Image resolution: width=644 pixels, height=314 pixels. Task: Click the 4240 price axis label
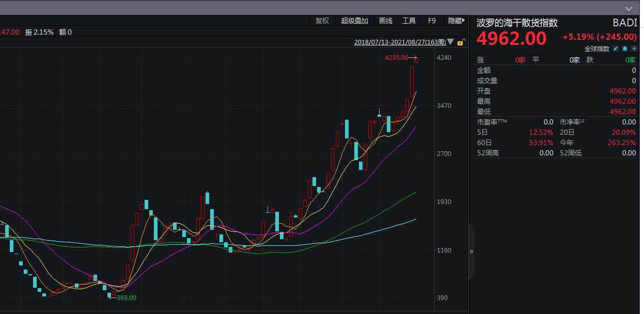tap(444, 58)
